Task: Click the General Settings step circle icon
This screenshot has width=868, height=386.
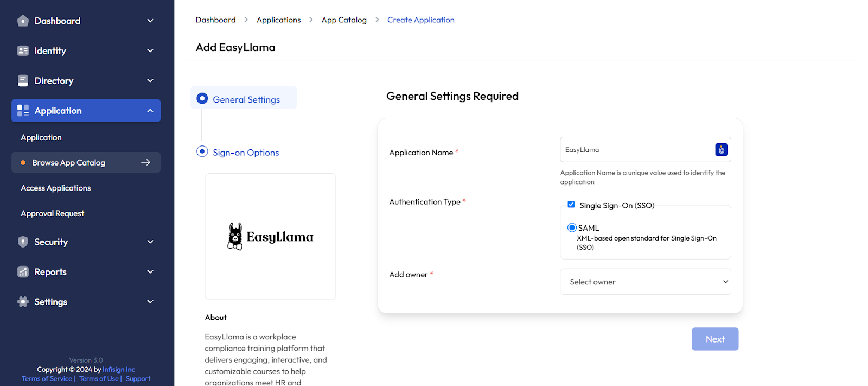Action: coord(202,98)
